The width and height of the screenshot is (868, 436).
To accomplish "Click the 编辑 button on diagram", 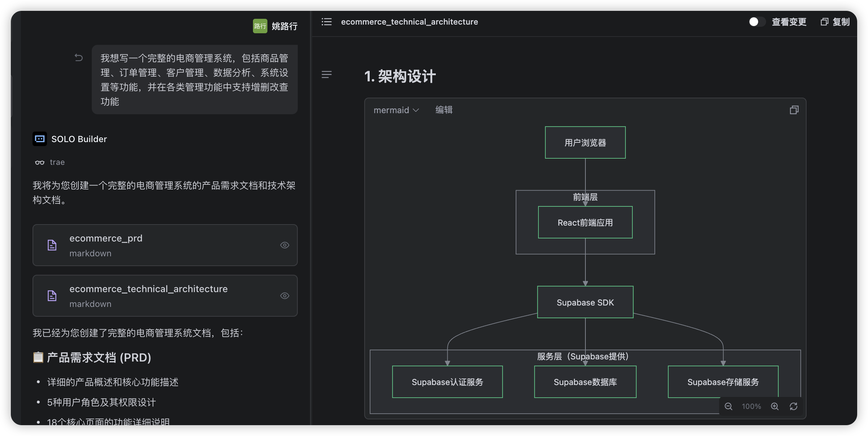I will (x=444, y=110).
